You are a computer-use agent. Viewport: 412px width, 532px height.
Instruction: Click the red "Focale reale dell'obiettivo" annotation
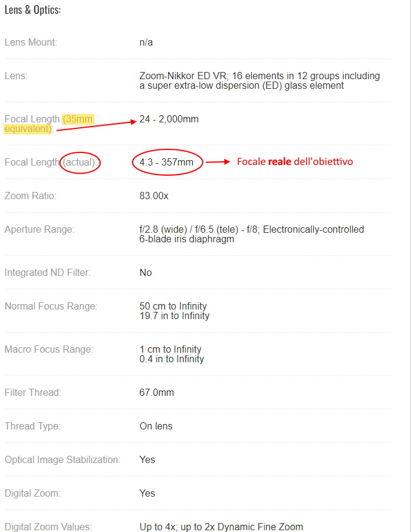[294, 162]
